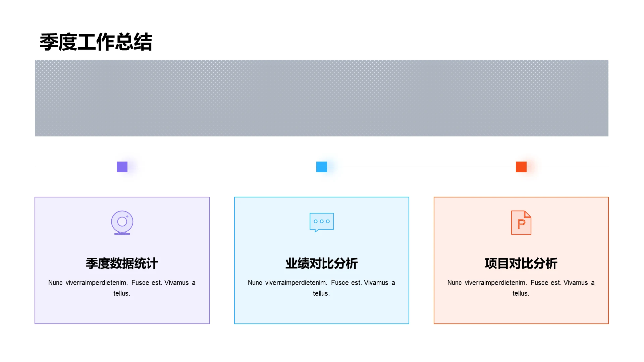The width and height of the screenshot is (644, 362).
Task: Click the heading 季度数据统计
Action: [122, 263]
